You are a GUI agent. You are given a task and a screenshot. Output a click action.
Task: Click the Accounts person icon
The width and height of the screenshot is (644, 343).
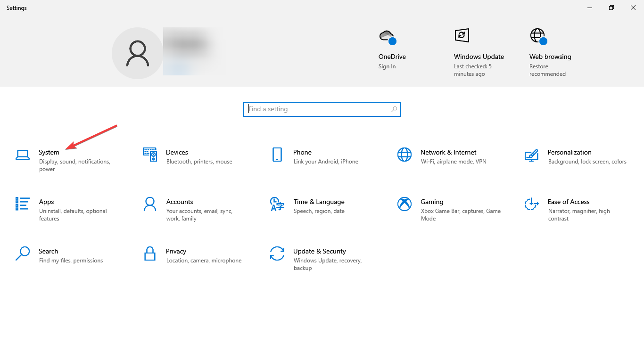(149, 204)
